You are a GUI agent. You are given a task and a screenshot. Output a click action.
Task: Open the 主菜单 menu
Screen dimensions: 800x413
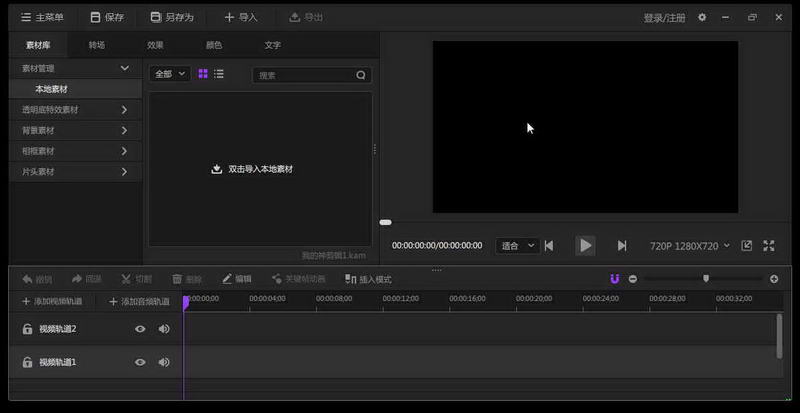coord(43,17)
